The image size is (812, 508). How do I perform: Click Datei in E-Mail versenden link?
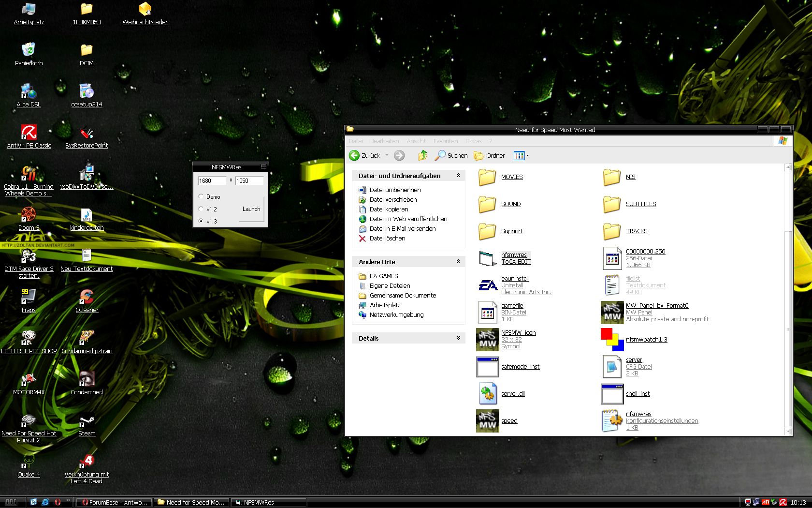coord(403,229)
